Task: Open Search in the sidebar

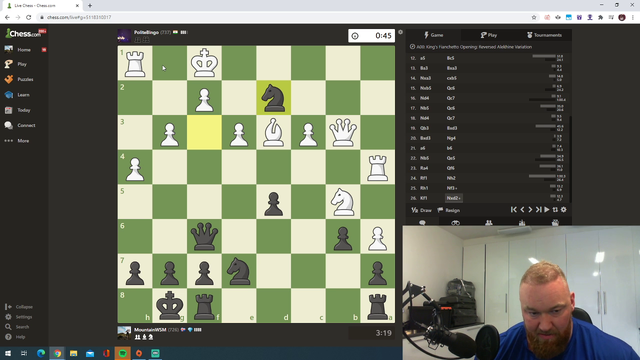Action: [x=18, y=327]
